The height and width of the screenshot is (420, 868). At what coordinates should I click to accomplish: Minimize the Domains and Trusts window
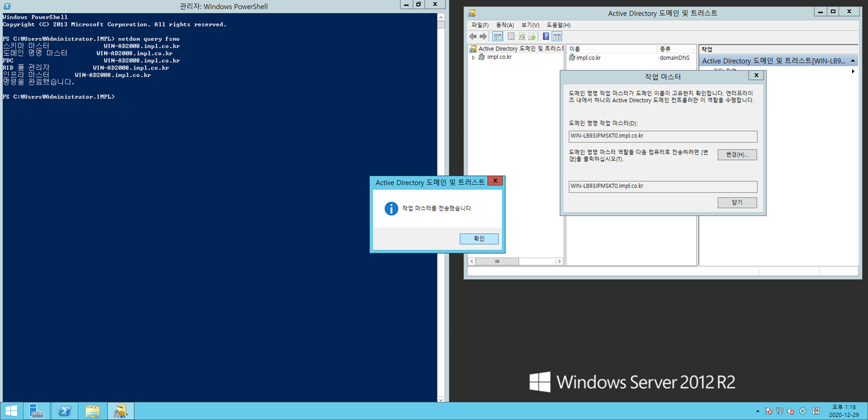pos(820,11)
